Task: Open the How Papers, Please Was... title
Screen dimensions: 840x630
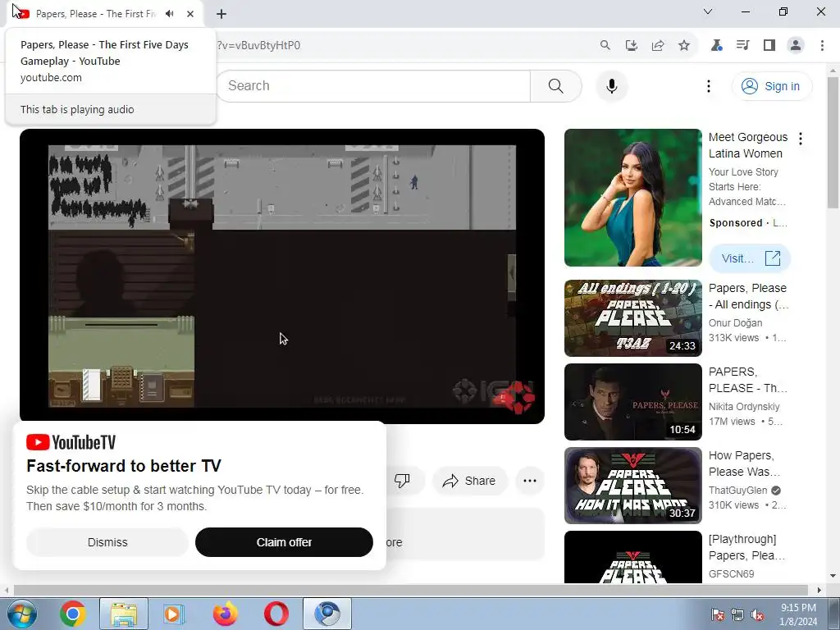Action: tap(744, 463)
